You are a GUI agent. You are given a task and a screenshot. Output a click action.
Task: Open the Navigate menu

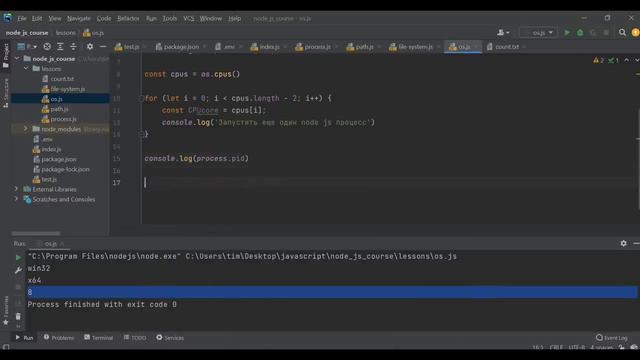(x=79, y=18)
